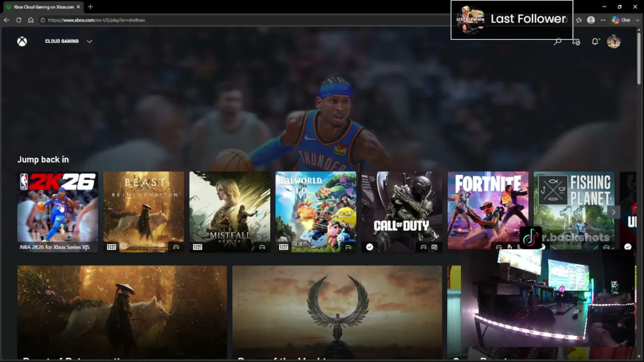This screenshot has height=362, width=644.
Task: Close the Xbox Cloud Gaming tab
Action: pos(78,7)
